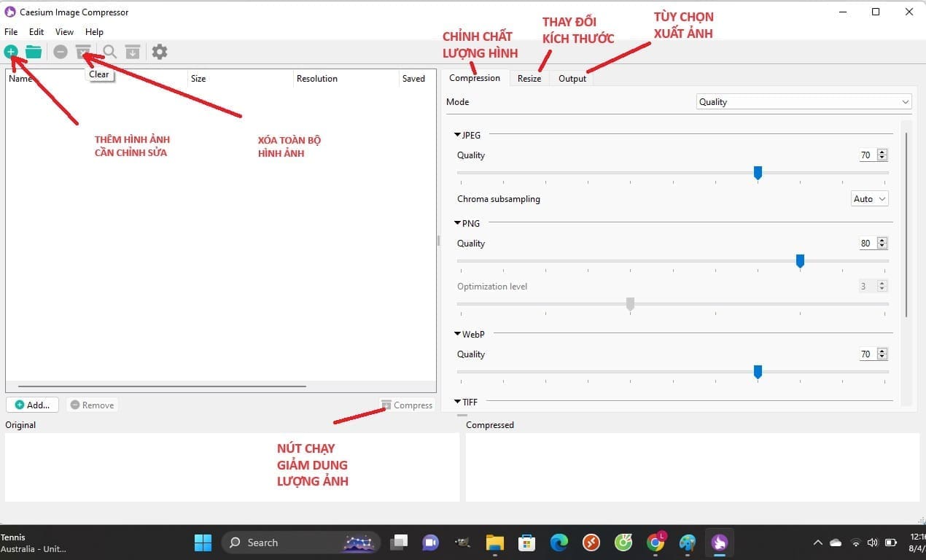Increase JPEG quality with the up arrow
The width and height of the screenshot is (926, 560).
point(882,152)
